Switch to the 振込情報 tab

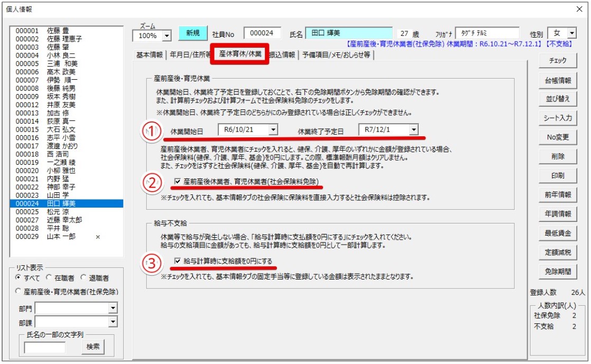tap(283, 55)
